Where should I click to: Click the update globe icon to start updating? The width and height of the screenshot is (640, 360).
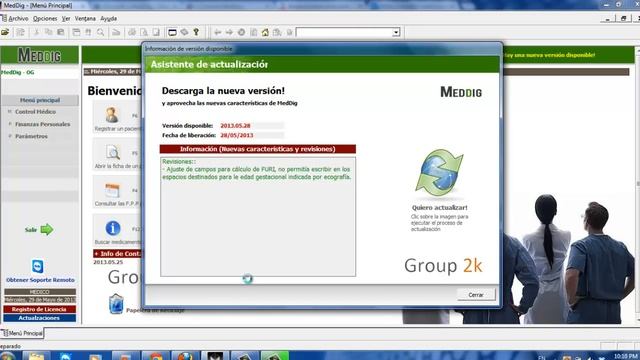coord(440,172)
